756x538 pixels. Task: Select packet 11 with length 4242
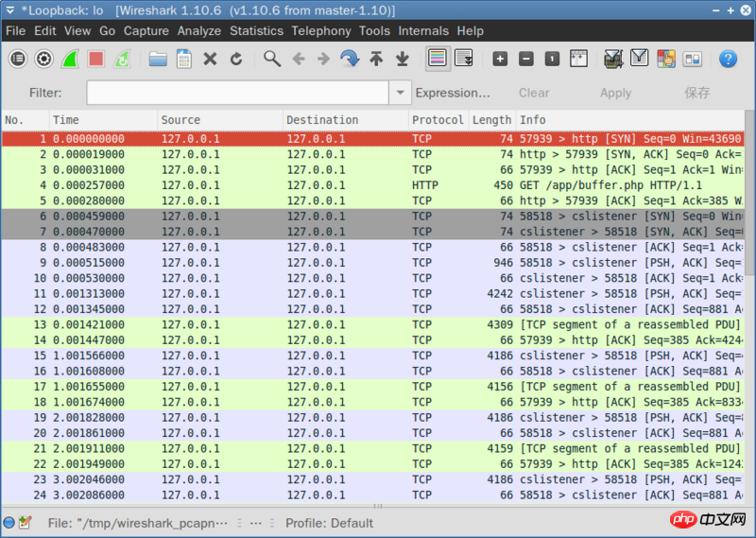tap(372, 294)
